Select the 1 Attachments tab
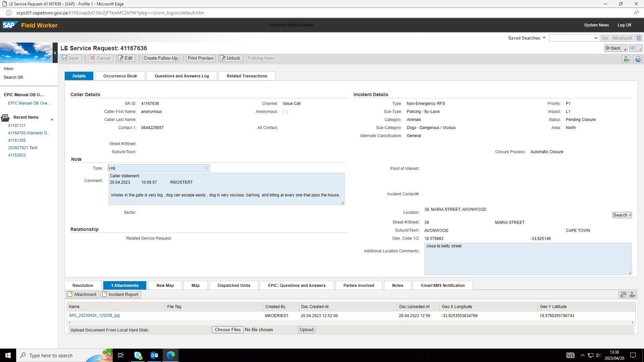Viewport: 644px width, 362px height. pyautogui.click(x=125, y=285)
